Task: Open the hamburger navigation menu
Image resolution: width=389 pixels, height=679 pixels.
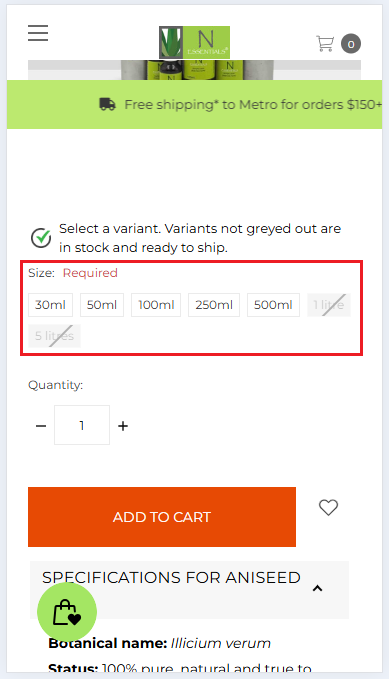Action: tap(38, 33)
